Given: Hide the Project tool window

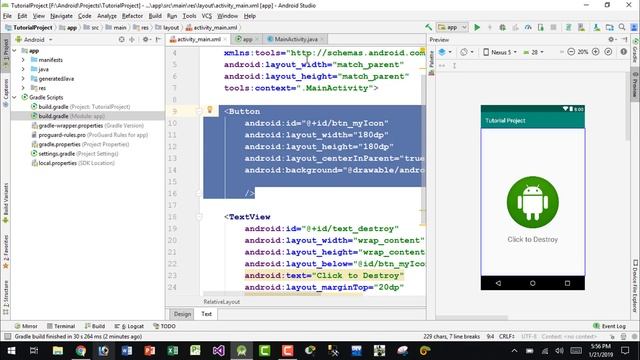Looking at the screenshot, I should (x=158, y=40).
